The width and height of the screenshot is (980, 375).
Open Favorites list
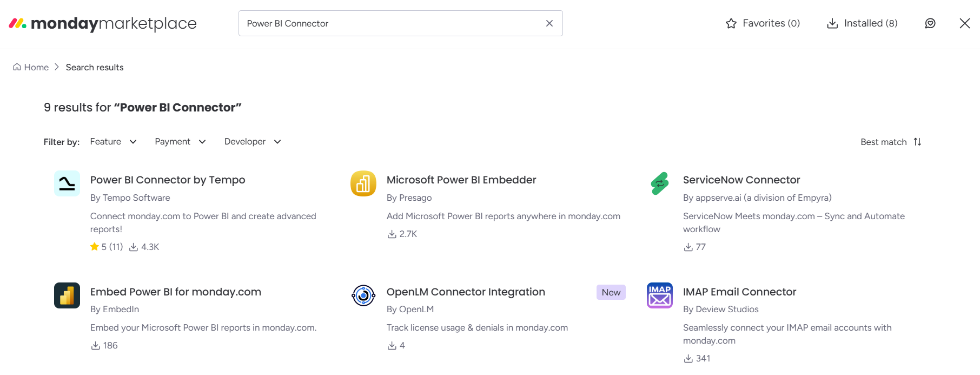click(x=763, y=23)
